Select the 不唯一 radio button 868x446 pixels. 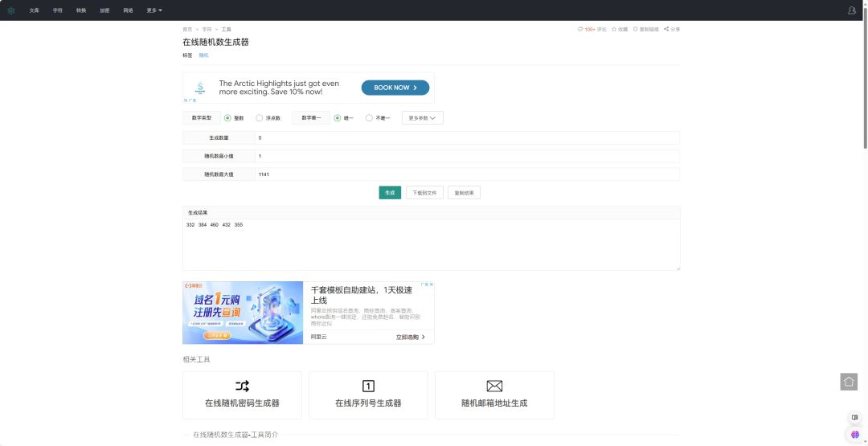369,118
